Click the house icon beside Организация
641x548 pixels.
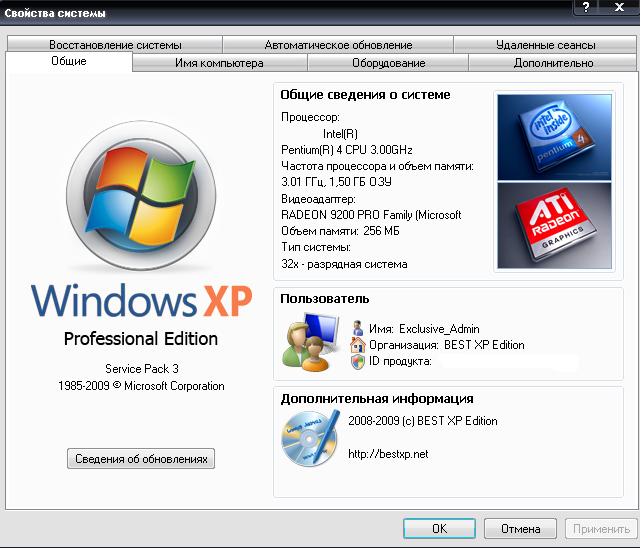[358, 345]
